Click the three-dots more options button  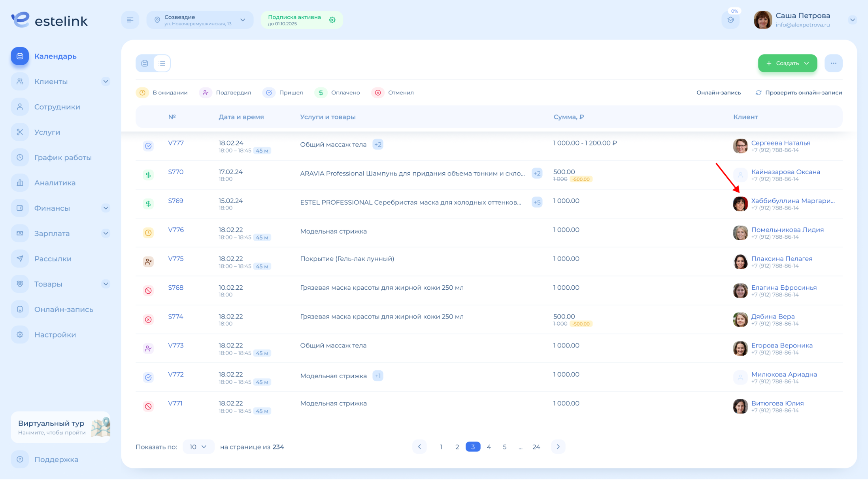pyautogui.click(x=833, y=63)
